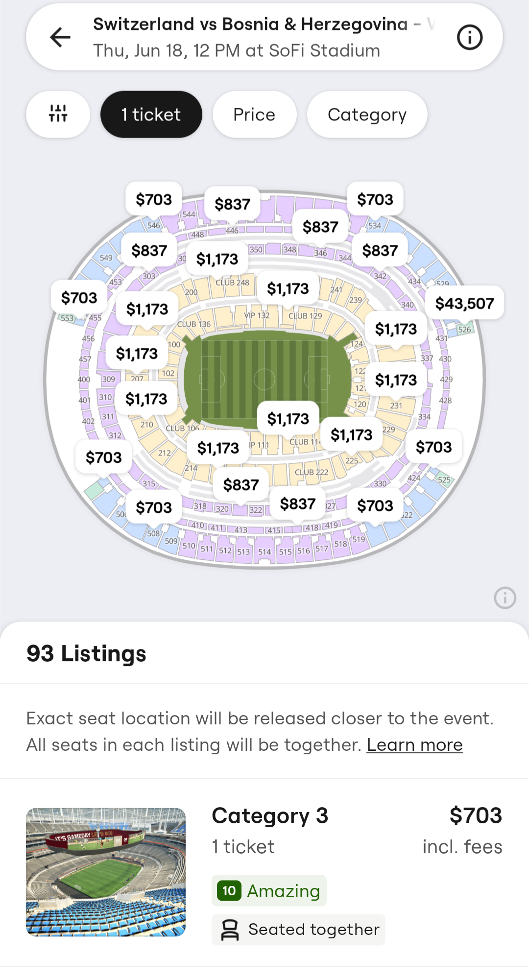Open the filter sliders icon button
Viewport: 529px width, 980px height.
pos(58,114)
